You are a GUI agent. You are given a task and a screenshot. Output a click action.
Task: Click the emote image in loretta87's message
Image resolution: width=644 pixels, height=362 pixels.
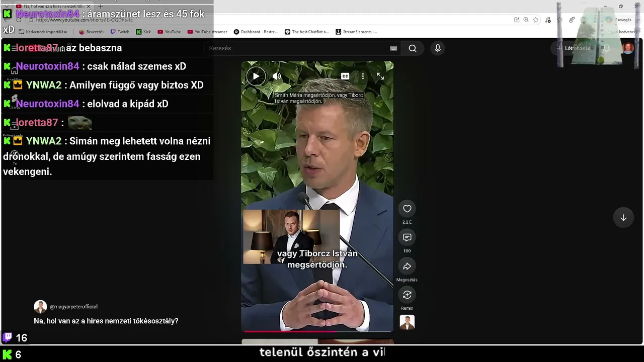pyautogui.click(x=80, y=122)
